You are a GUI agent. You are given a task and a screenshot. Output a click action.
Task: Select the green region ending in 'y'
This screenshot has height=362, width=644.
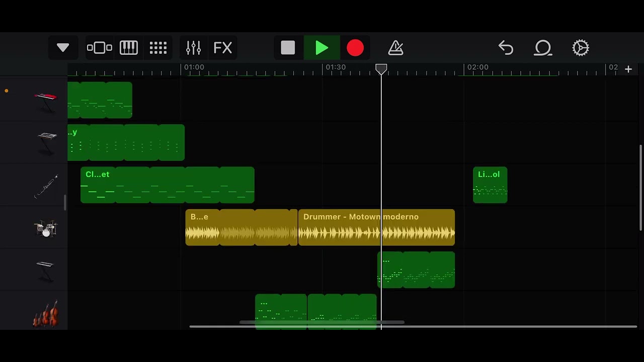[126, 143]
